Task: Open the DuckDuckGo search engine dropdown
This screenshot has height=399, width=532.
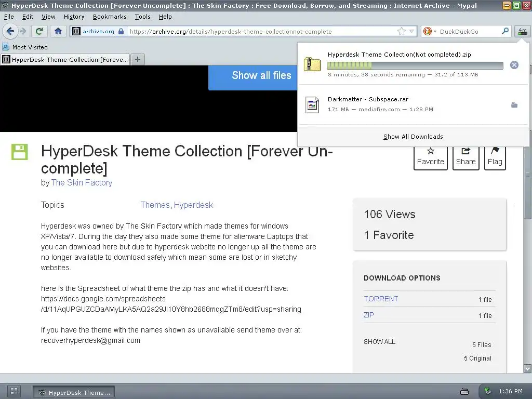Action: 430,31
